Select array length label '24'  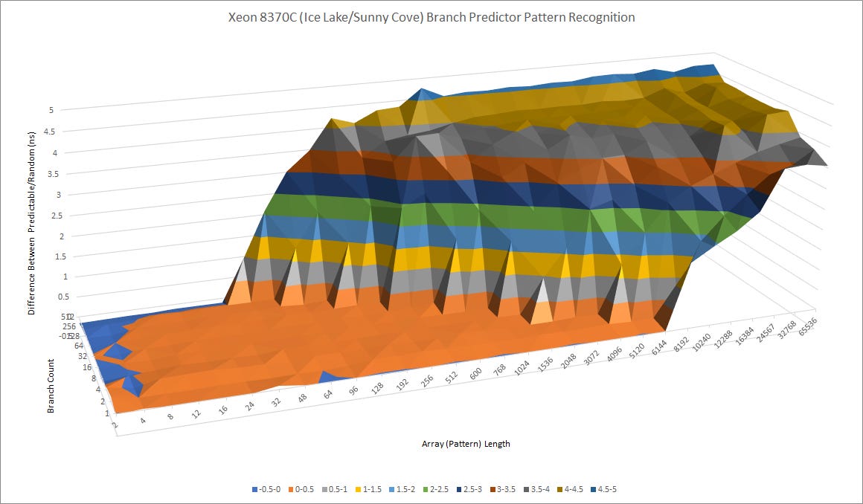pyautogui.click(x=251, y=406)
